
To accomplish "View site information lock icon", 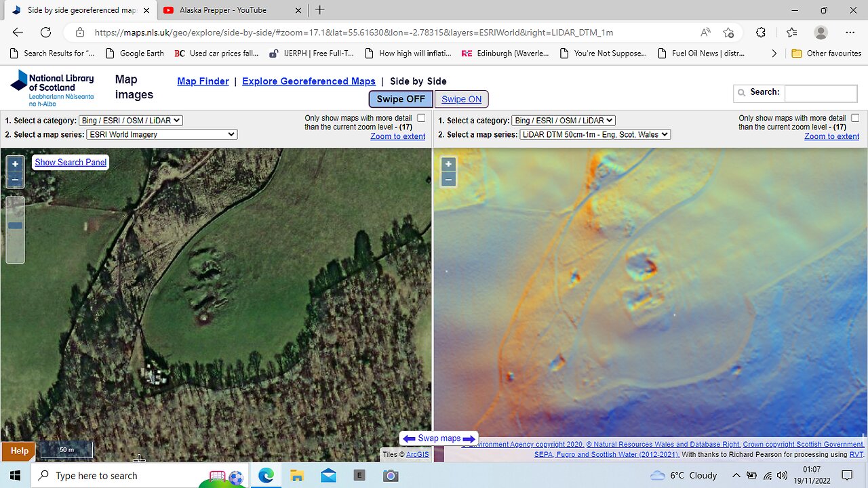I will pos(80,33).
